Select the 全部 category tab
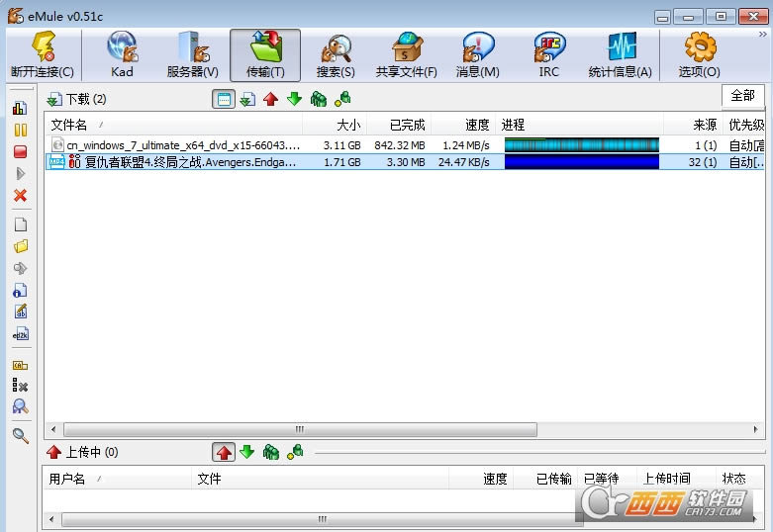The height and width of the screenshot is (532, 773). pyautogui.click(x=742, y=96)
